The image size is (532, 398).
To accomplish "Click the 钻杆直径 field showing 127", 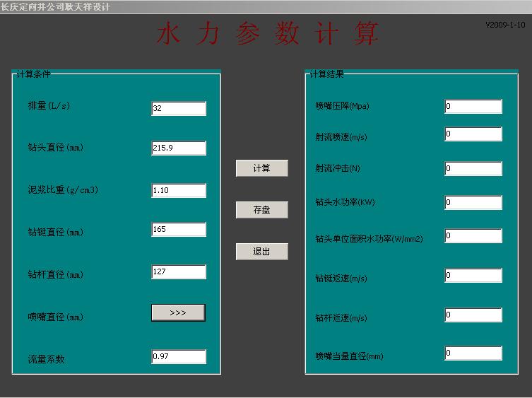I will [x=179, y=272].
